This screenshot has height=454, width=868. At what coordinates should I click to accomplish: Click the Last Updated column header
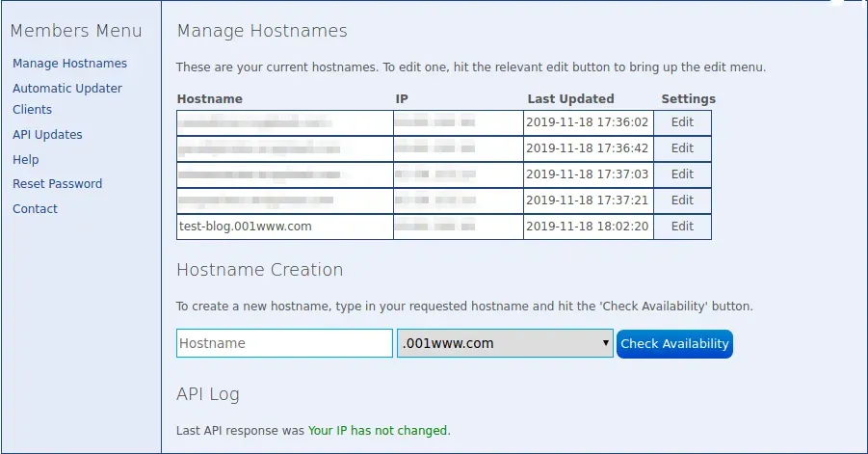(570, 99)
